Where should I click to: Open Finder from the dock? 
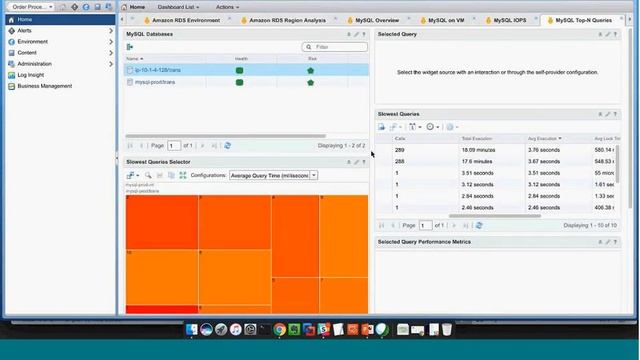191,329
